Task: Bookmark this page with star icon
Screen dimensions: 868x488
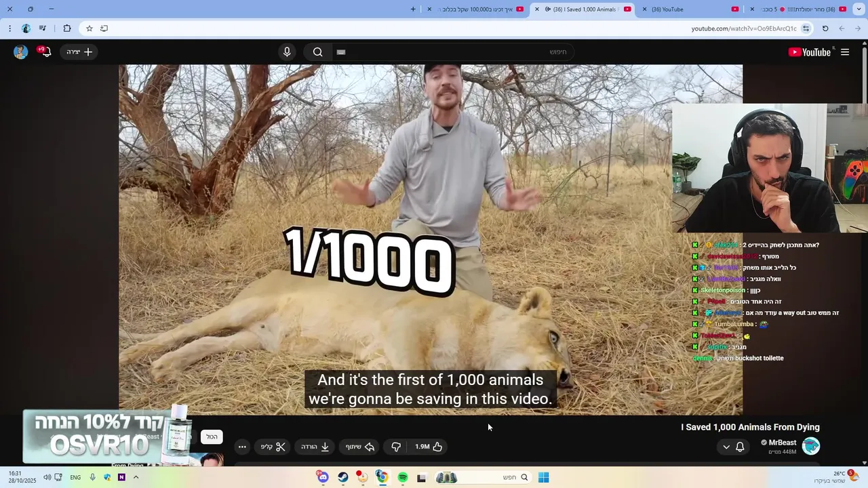Action: click(x=89, y=28)
